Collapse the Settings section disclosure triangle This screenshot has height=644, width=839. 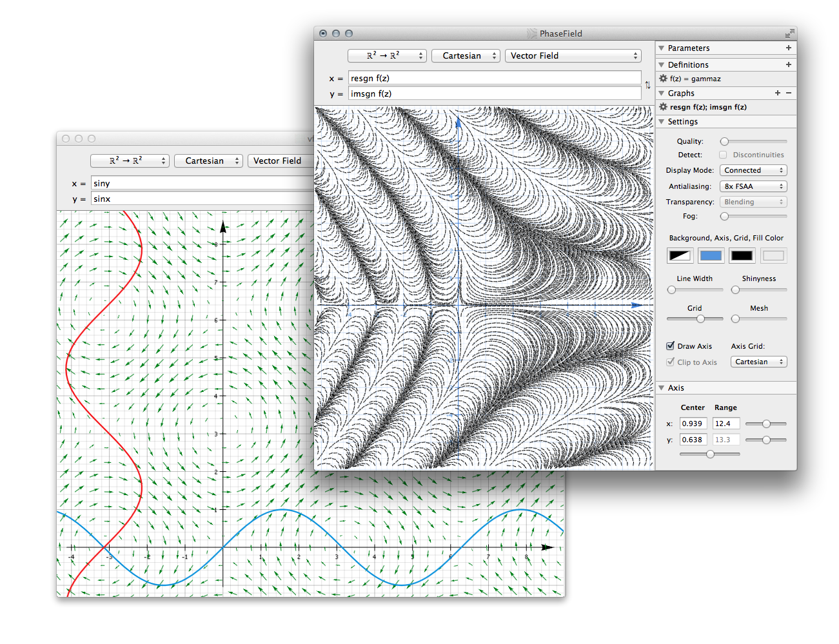(x=662, y=122)
